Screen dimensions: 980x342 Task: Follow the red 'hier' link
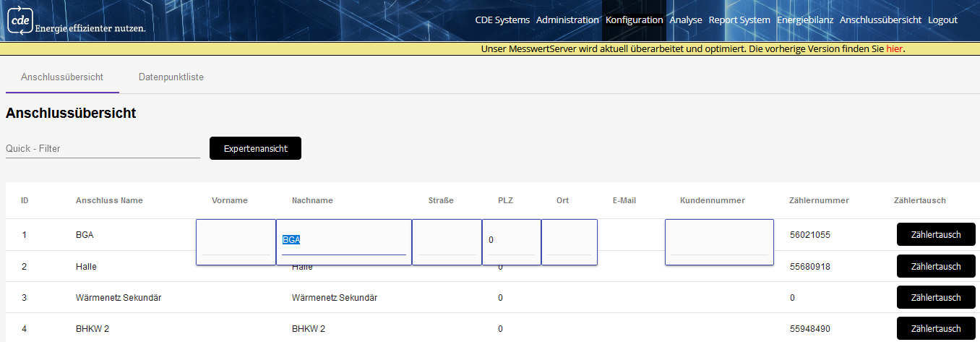click(x=895, y=49)
